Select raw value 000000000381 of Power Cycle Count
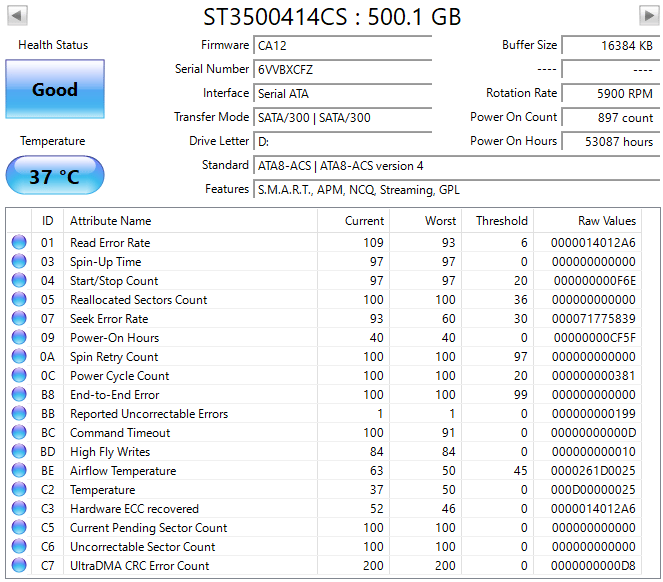This screenshot has height=582, width=663. 593,376
